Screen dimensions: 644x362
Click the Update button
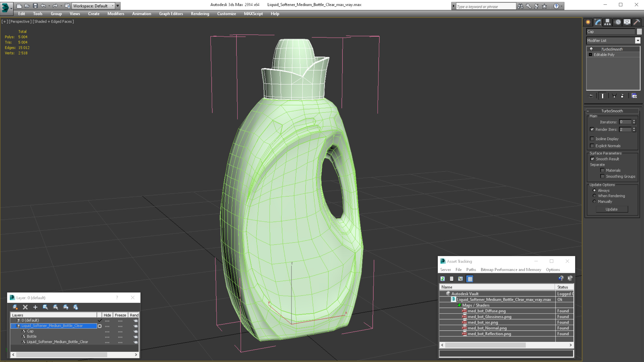click(612, 209)
